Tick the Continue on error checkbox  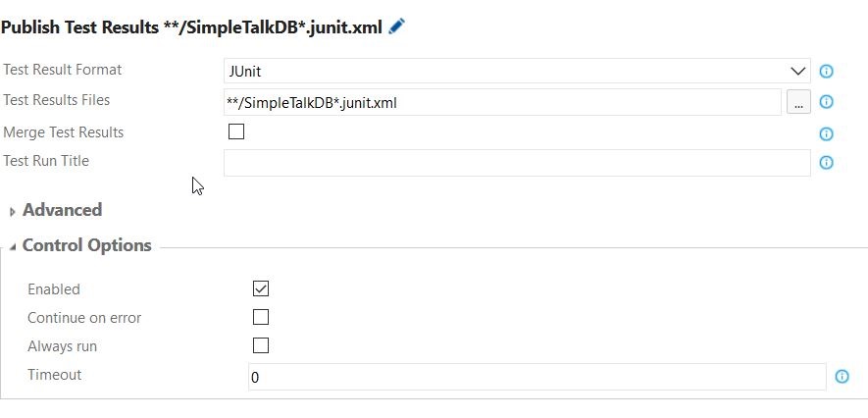(261, 317)
